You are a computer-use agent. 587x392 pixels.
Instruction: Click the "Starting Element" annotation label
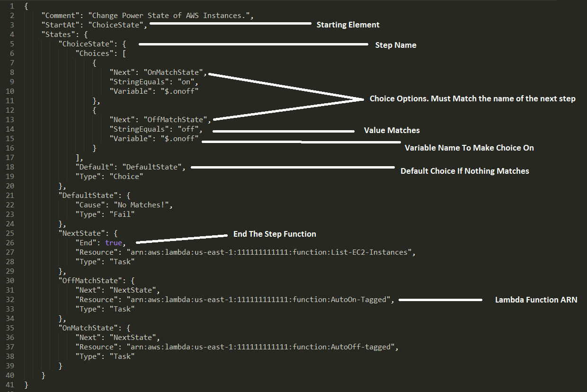click(348, 25)
